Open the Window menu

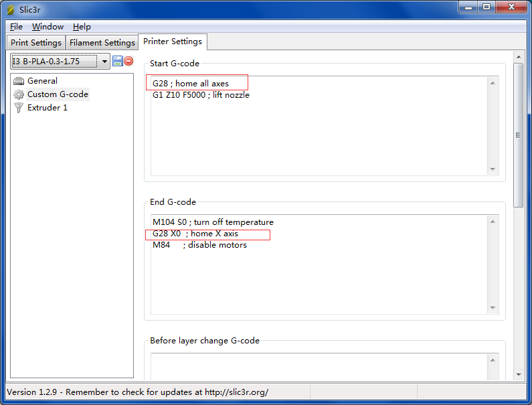(48, 27)
